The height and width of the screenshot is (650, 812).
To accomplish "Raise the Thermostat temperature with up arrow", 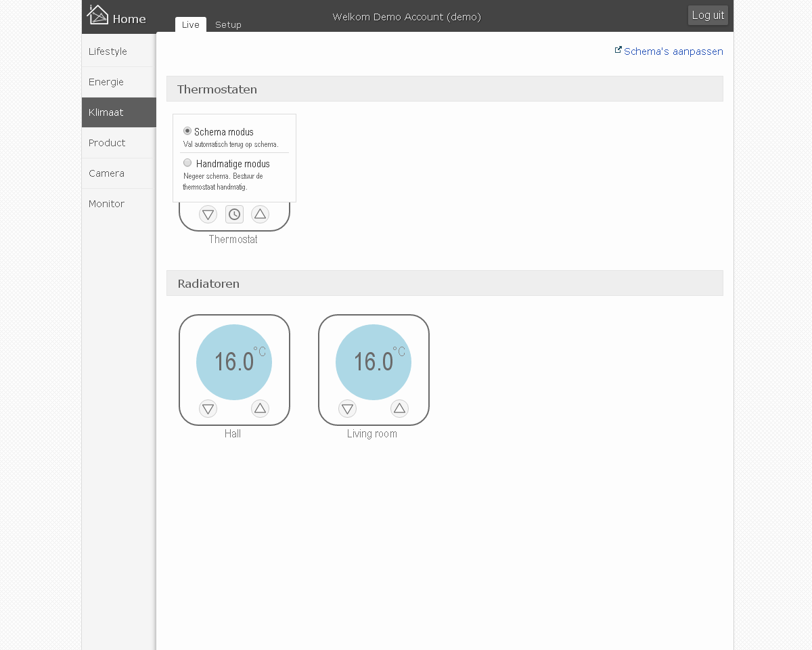I will [x=260, y=215].
